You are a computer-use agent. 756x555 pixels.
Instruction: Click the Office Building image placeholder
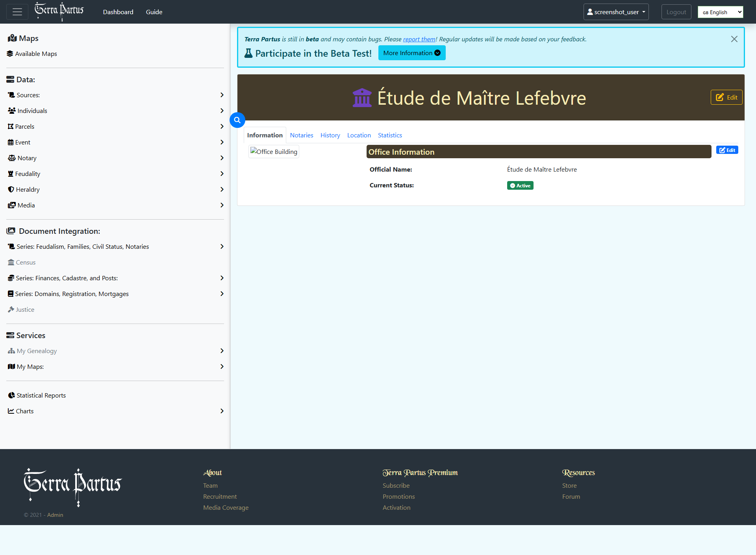[274, 152]
